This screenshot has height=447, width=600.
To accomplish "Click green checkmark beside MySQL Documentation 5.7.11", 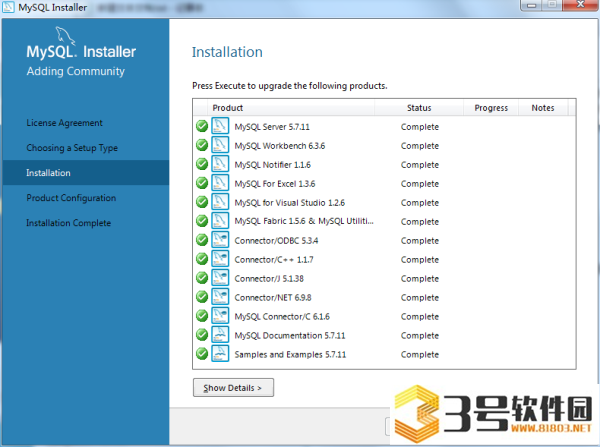I will click(202, 334).
